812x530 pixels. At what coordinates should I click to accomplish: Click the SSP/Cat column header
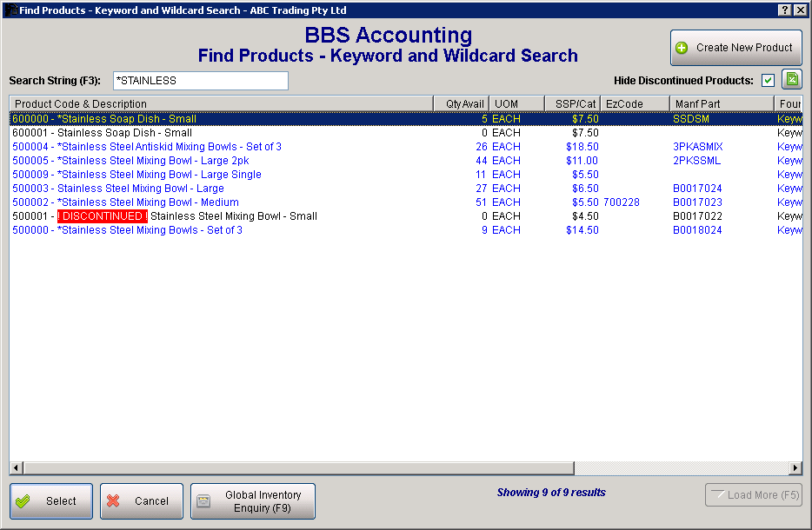[572, 104]
